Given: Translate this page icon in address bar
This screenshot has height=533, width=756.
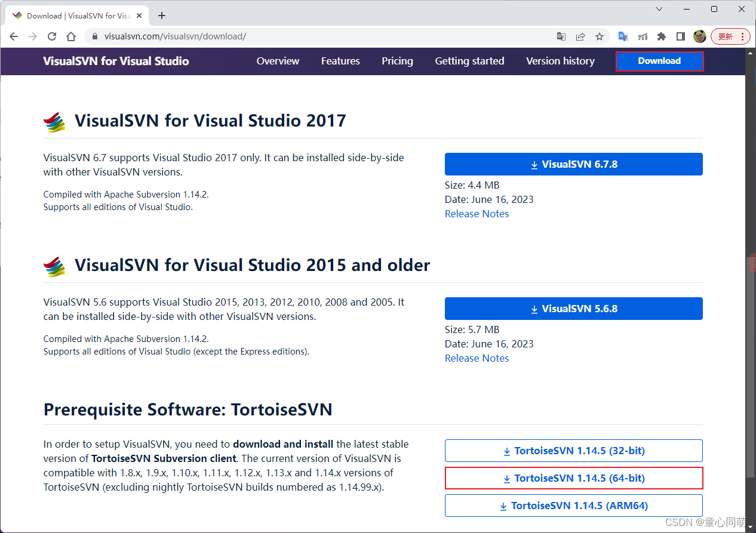Looking at the screenshot, I should point(561,36).
